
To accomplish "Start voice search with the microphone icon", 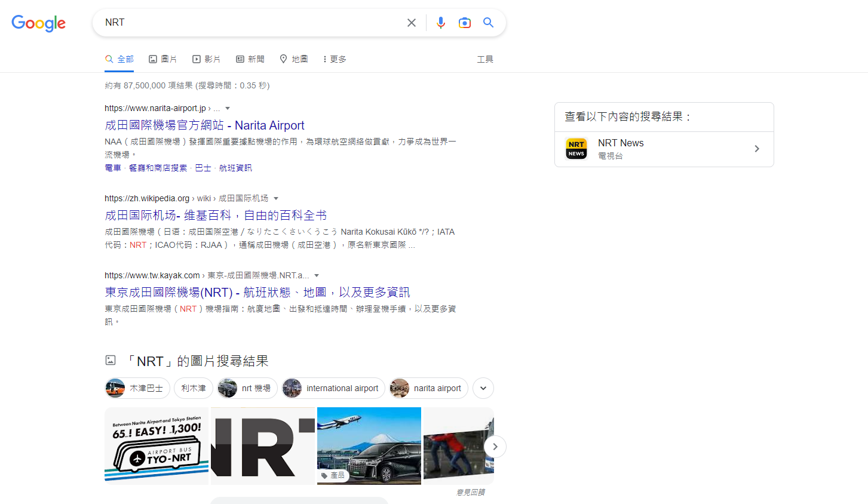I will (441, 23).
